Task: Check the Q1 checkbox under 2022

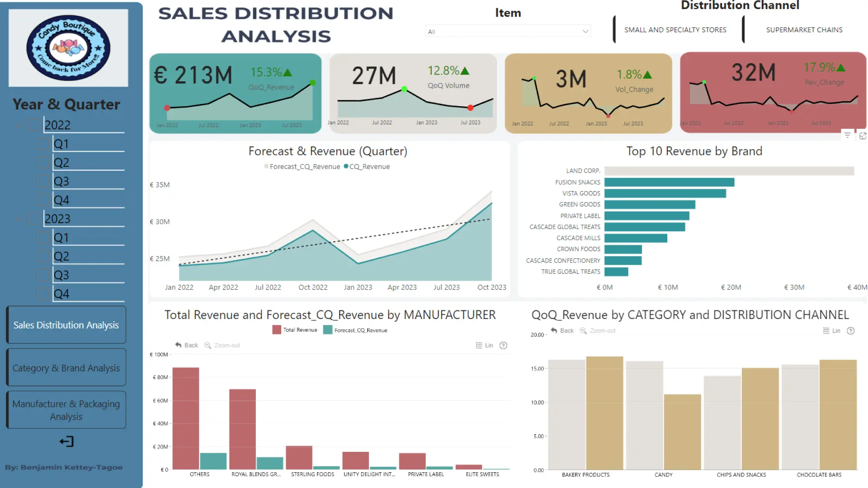Action: click(x=43, y=144)
